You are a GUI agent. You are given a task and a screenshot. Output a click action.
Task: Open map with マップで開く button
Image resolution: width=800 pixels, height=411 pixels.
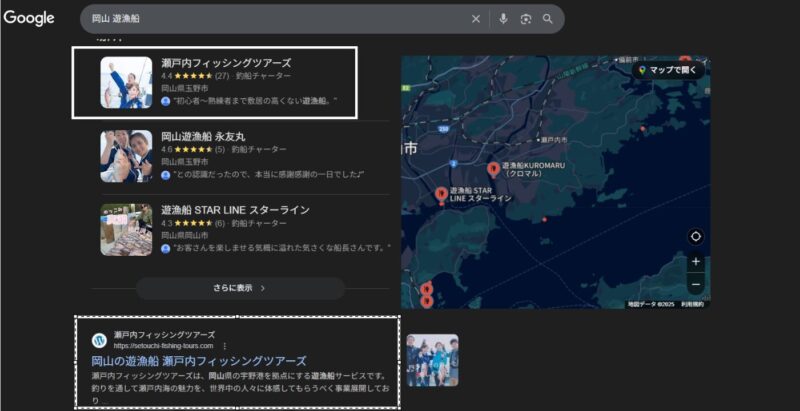[668, 70]
